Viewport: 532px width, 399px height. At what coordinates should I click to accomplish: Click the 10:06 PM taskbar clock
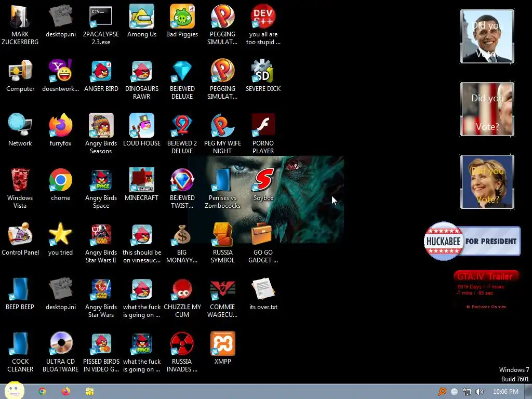(506, 392)
